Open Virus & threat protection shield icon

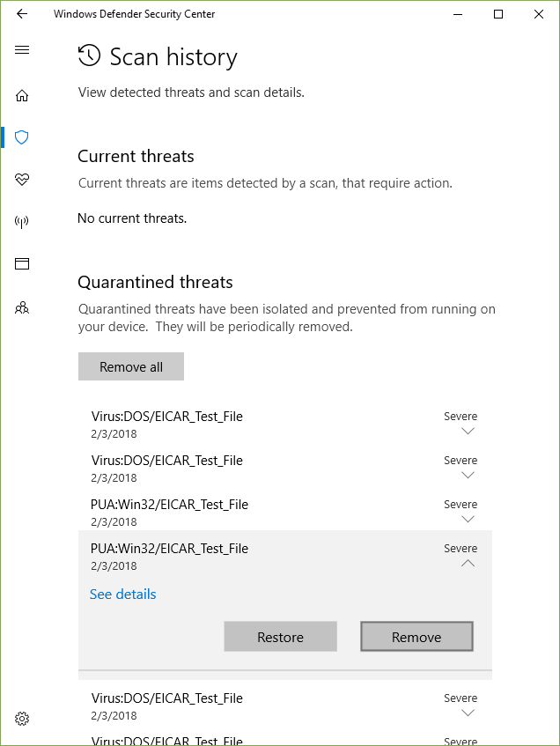(22, 137)
